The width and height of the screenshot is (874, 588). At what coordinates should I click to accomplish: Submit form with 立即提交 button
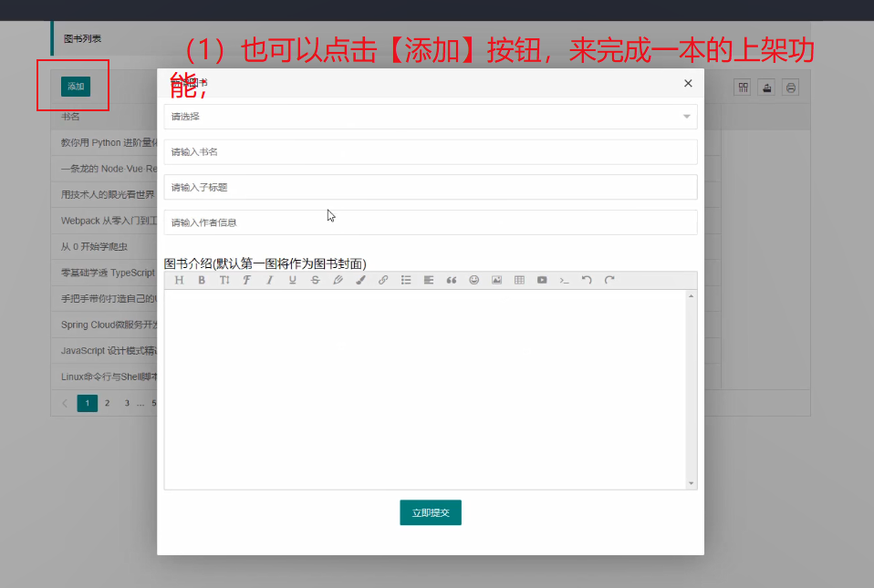coord(431,512)
